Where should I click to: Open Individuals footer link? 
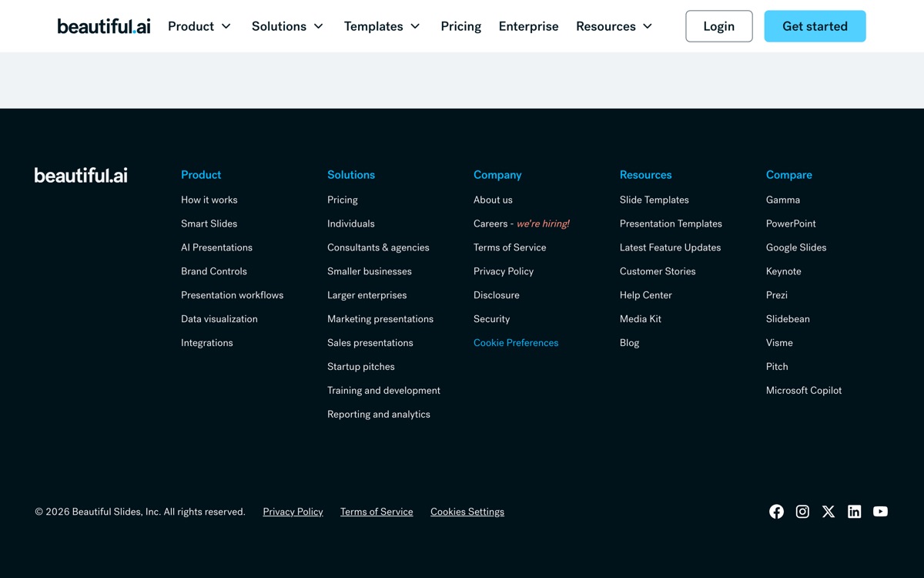[x=351, y=223]
